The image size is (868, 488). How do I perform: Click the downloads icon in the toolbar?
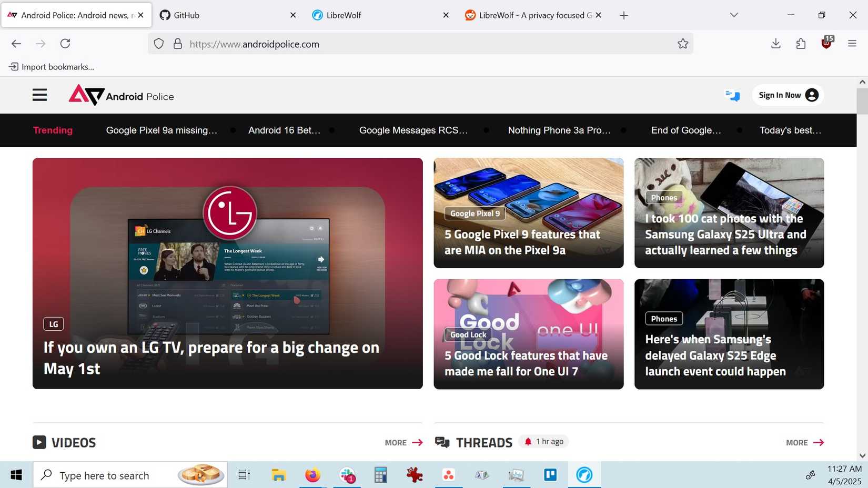pos(775,44)
